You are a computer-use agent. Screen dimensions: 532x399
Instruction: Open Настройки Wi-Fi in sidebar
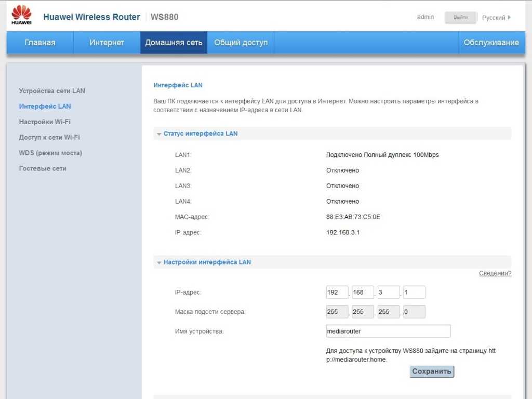coord(45,122)
